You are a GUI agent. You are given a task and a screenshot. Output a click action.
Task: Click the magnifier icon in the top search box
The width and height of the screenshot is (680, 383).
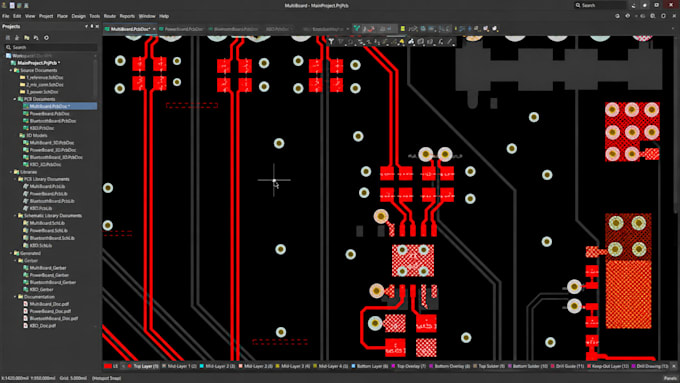coord(578,5)
